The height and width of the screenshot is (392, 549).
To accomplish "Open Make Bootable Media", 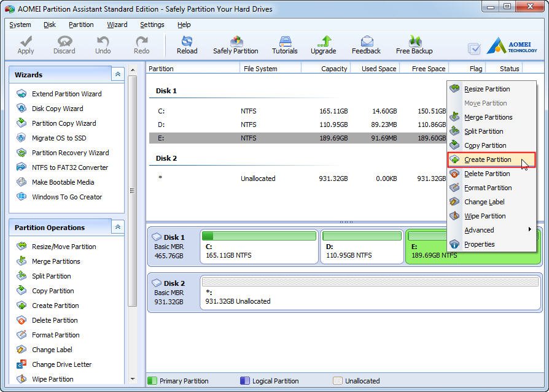I will tap(55, 182).
